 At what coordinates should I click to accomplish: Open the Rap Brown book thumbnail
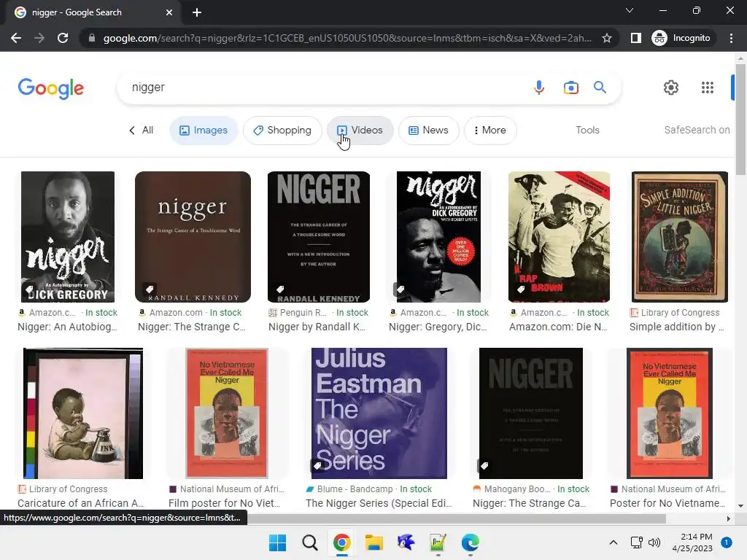(559, 237)
